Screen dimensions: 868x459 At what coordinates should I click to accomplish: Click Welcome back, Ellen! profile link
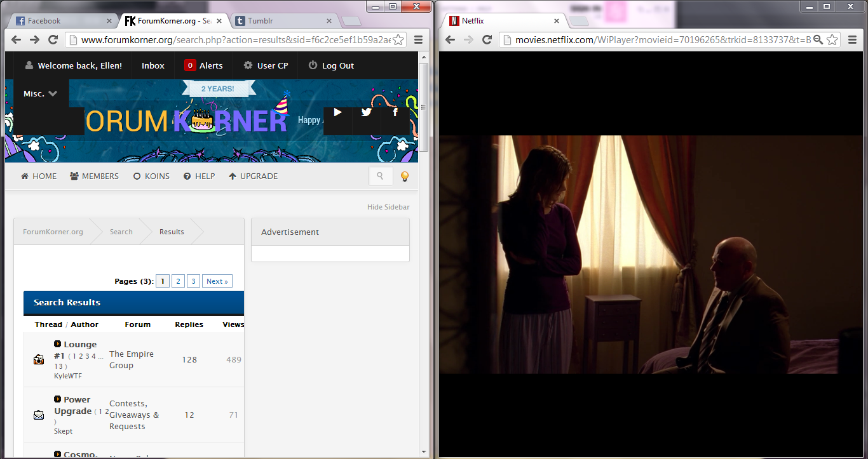click(74, 65)
